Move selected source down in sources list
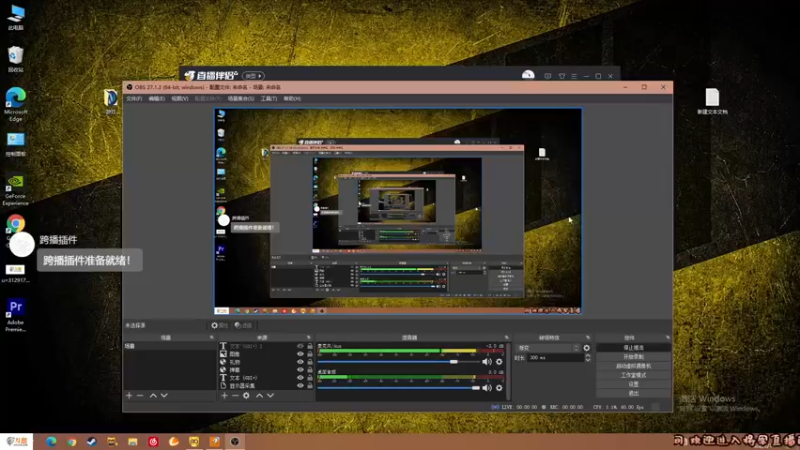Viewport: 800px width, 450px height. 270,395
